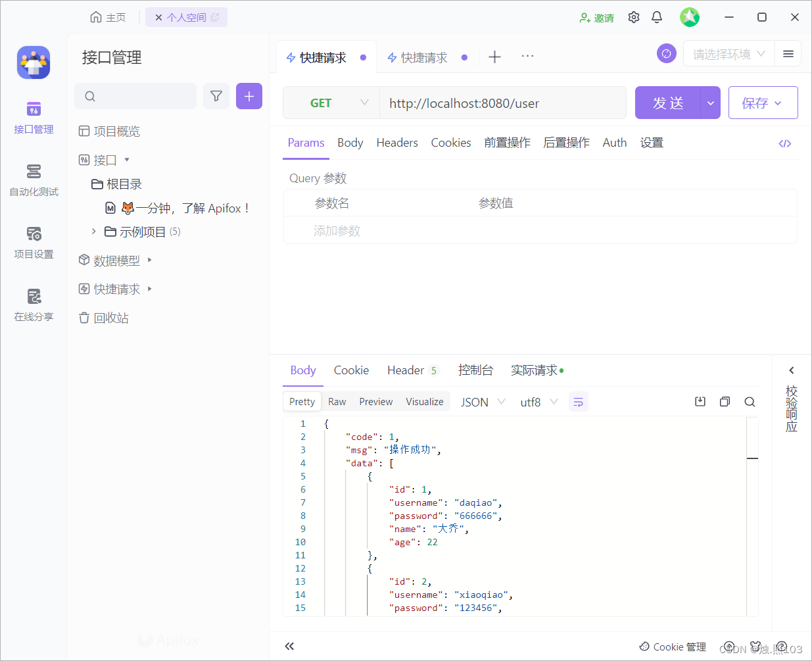The height and width of the screenshot is (661, 812).
Task: Open the 实际请求 tab
Action: coord(537,370)
